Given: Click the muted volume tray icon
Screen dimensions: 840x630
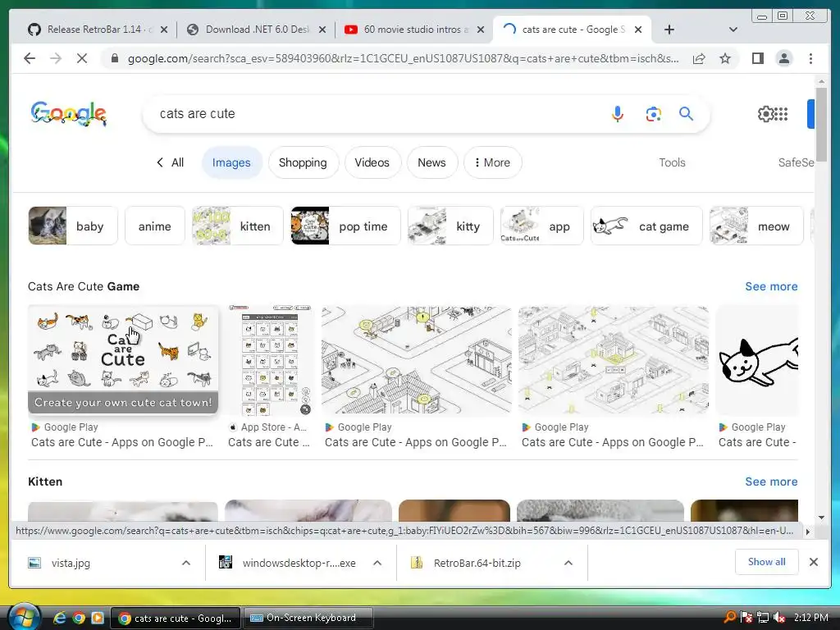Looking at the screenshot, I should point(779,618).
